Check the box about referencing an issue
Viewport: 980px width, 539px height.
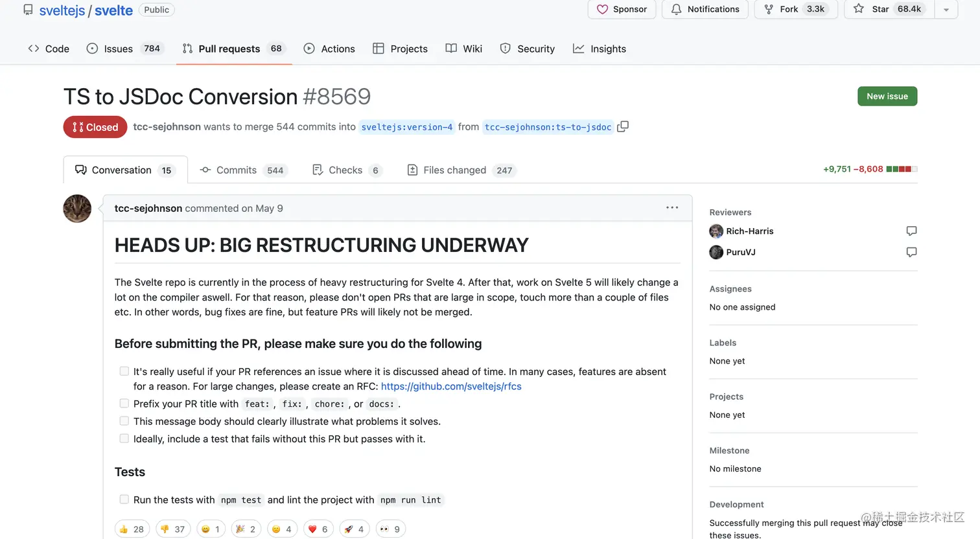[x=124, y=371]
